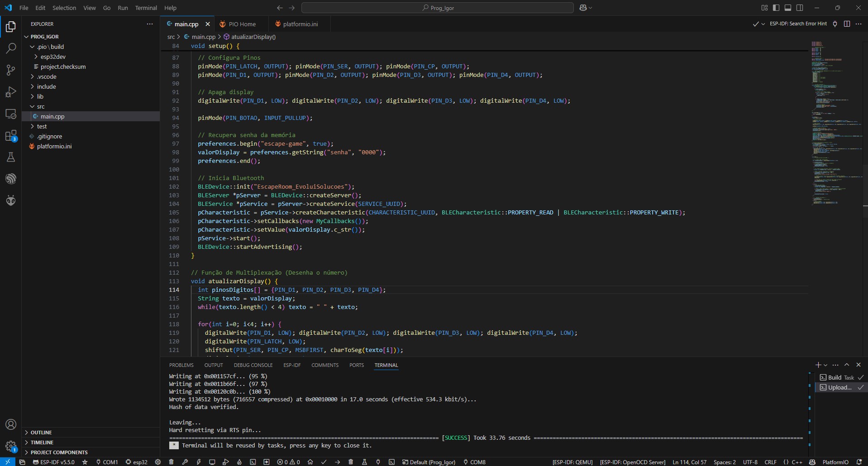Click the PlatformIO Upload arrow in status bar
Image resolution: width=868 pixels, height=466 pixels.
337,462
